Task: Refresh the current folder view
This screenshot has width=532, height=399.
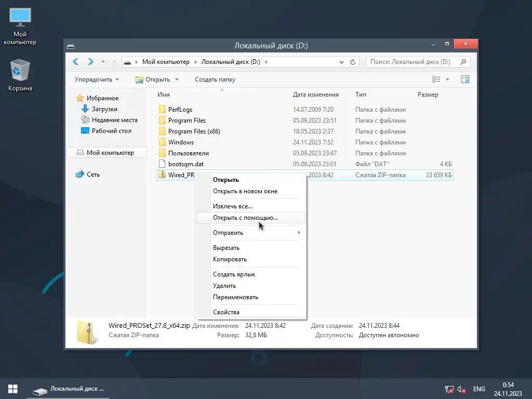Action: [x=353, y=62]
